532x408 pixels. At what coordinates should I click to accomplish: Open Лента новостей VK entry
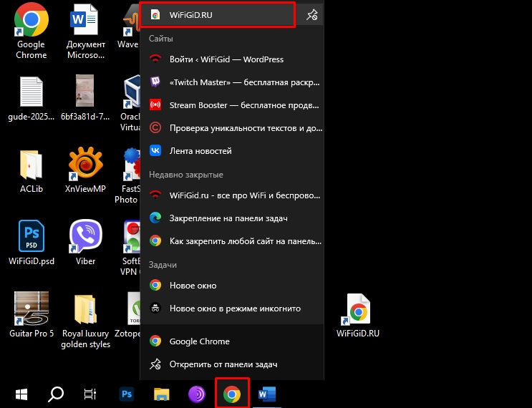click(x=232, y=150)
